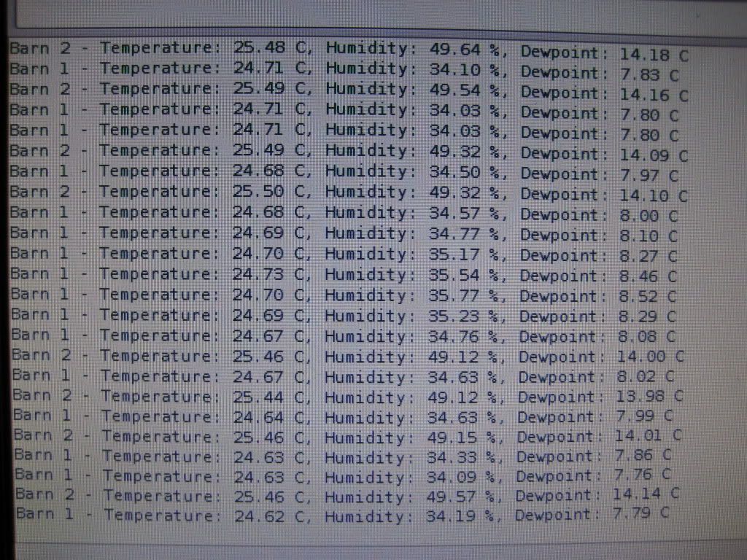The image size is (747, 560).
Task: Click humidity value 34.33 %
Action: pyautogui.click(x=462, y=458)
